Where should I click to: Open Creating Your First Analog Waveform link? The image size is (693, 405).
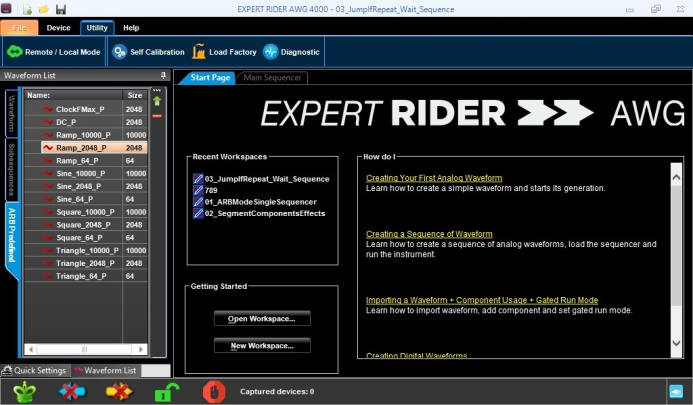(434, 178)
